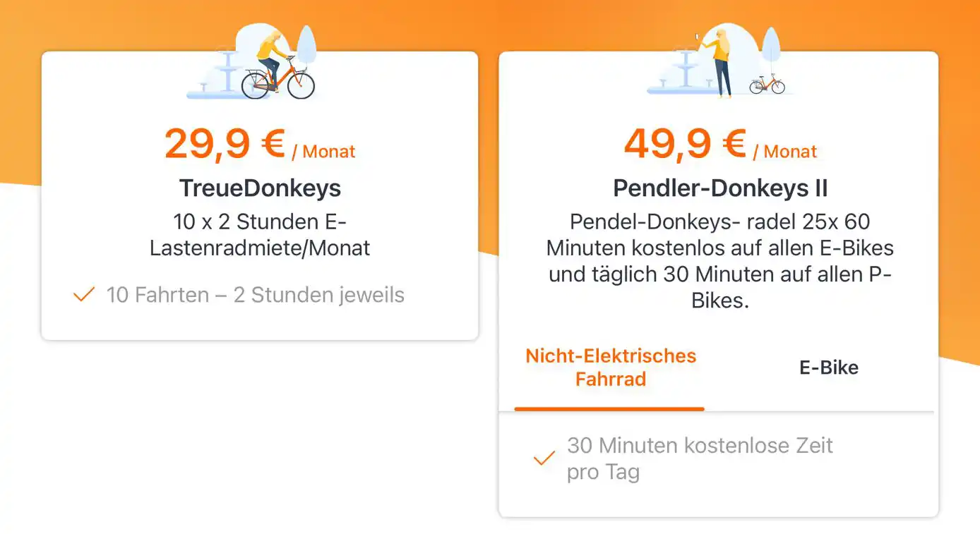
Task: Open the Pendler-Donkeys II plan title
Action: click(x=720, y=188)
